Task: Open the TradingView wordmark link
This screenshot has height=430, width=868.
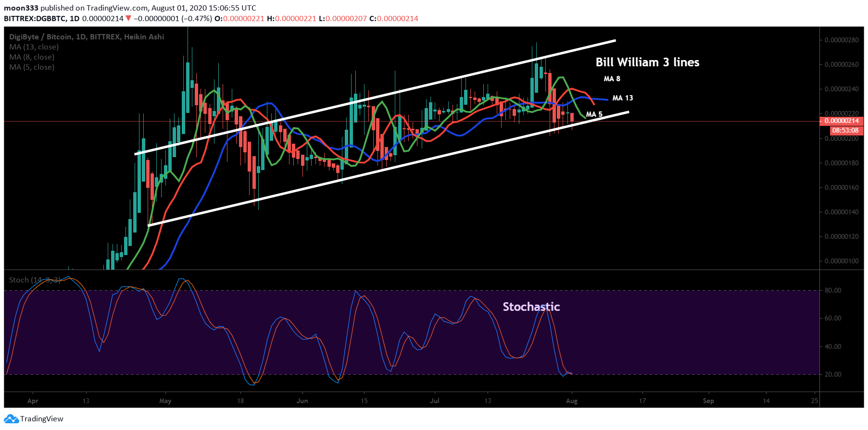Action: click(x=42, y=419)
